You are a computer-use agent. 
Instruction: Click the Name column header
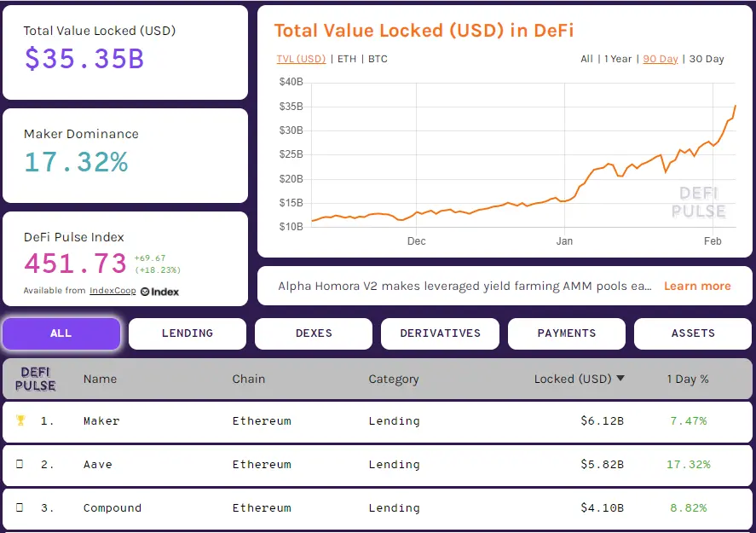(x=100, y=379)
